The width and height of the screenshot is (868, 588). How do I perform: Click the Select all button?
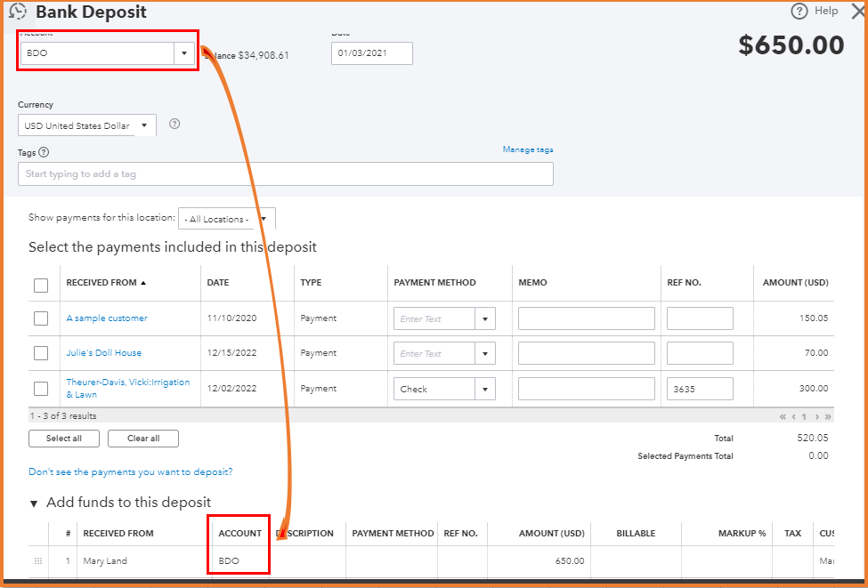tap(64, 438)
